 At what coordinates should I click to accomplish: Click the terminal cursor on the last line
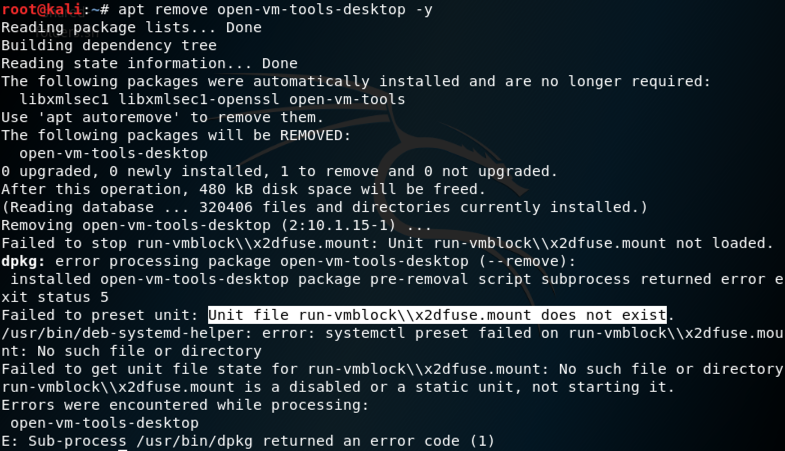click(122, 447)
